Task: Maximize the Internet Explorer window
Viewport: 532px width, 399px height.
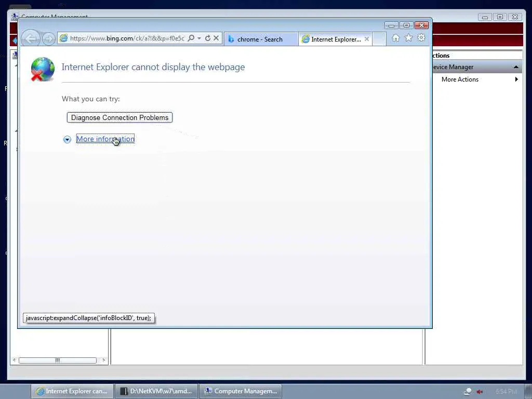Action: pyautogui.click(x=406, y=25)
